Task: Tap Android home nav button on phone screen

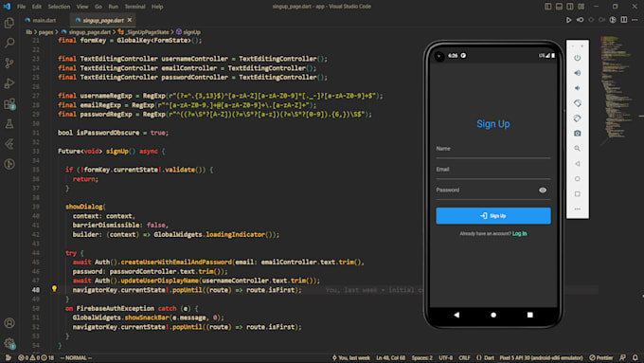Action: 493,315
